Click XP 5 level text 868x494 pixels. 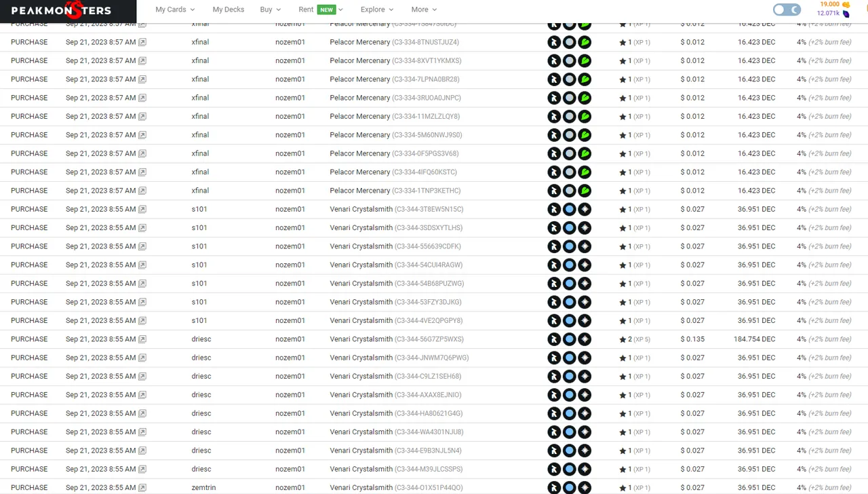click(642, 339)
